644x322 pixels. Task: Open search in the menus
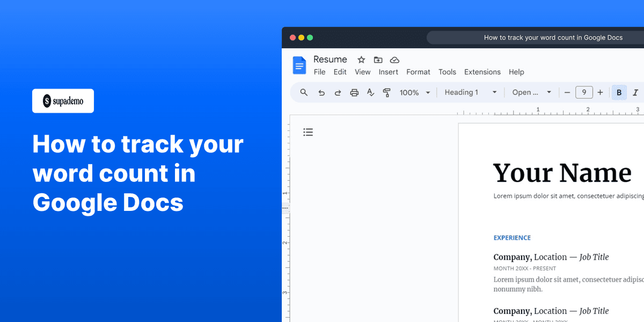tap(304, 92)
